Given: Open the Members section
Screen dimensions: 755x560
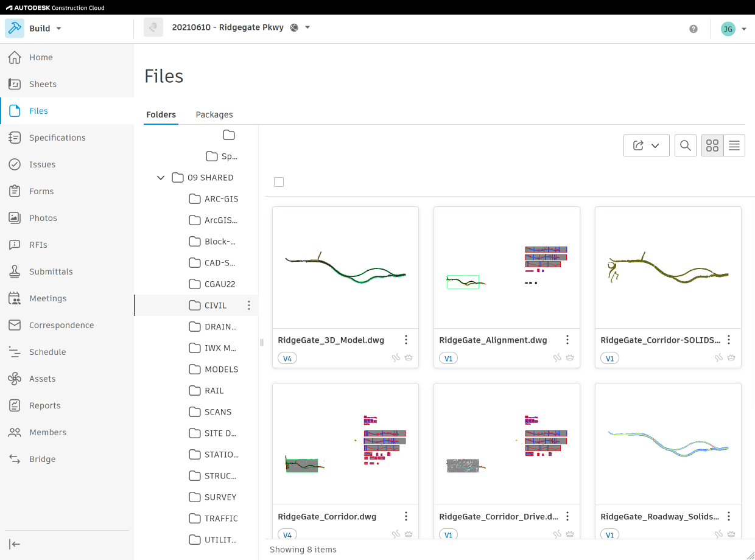Looking at the screenshot, I should pos(67,432).
